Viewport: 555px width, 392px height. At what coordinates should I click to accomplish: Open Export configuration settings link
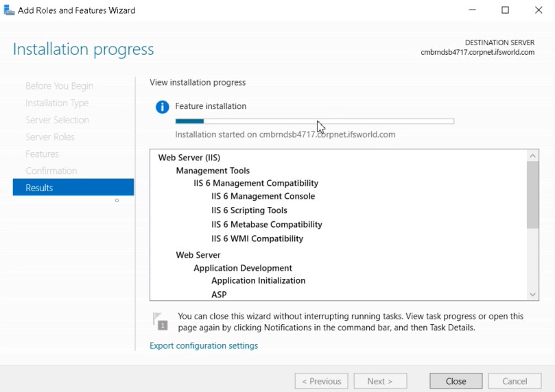204,345
